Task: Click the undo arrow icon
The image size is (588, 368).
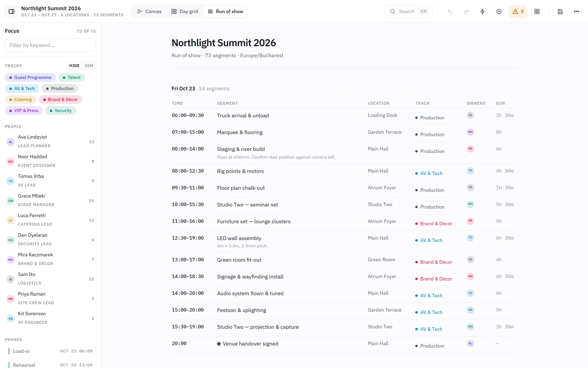Action: (450, 11)
